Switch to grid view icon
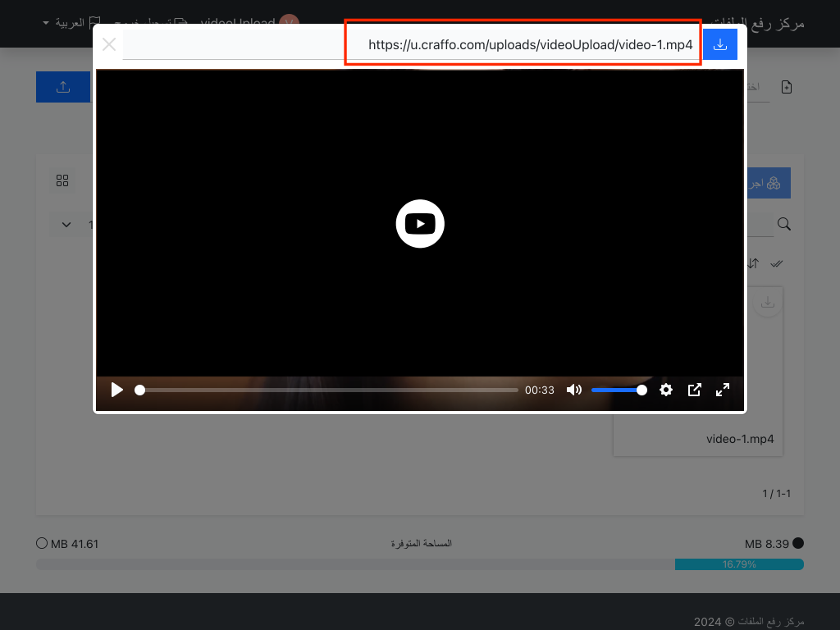Viewport: 840px width, 630px height. 62,180
